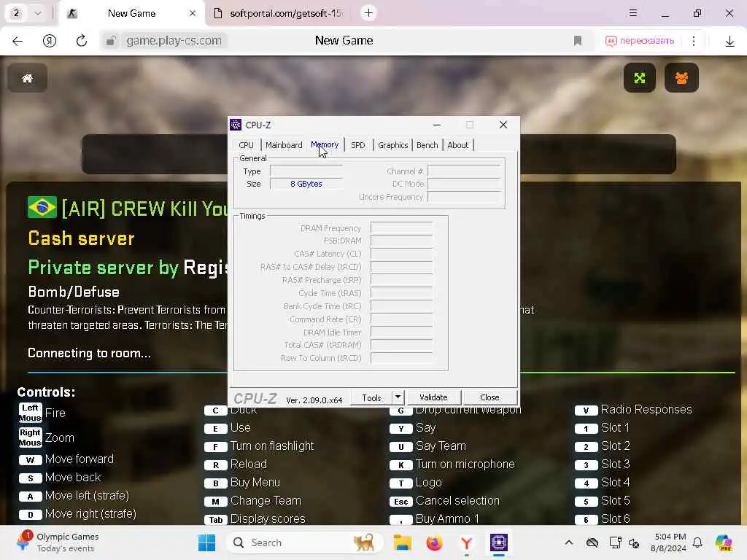Select the Memory tab in CPU-Z
The width and height of the screenshot is (747, 560).
325,144
